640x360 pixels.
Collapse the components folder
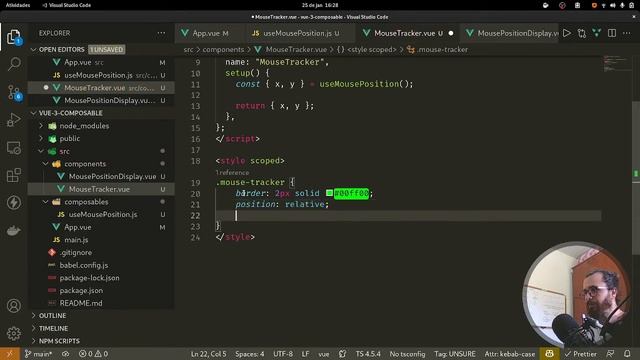46,164
